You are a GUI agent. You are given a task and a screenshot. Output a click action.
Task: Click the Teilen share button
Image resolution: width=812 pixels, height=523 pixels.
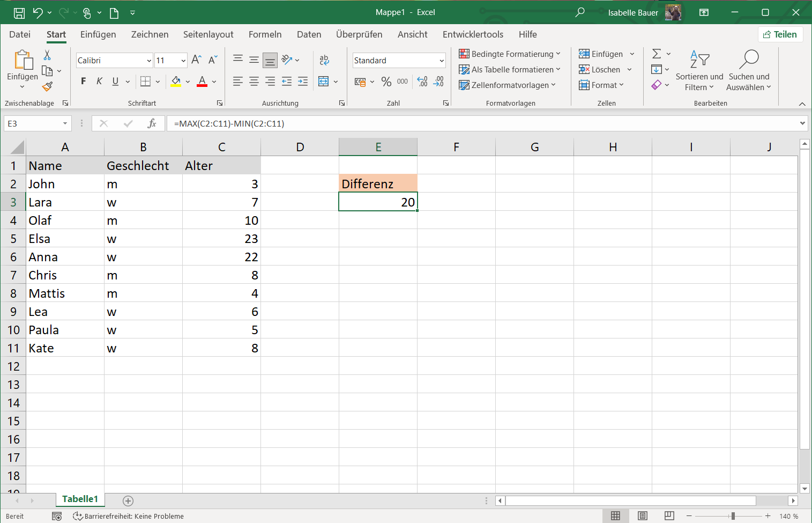click(x=780, y=34)
